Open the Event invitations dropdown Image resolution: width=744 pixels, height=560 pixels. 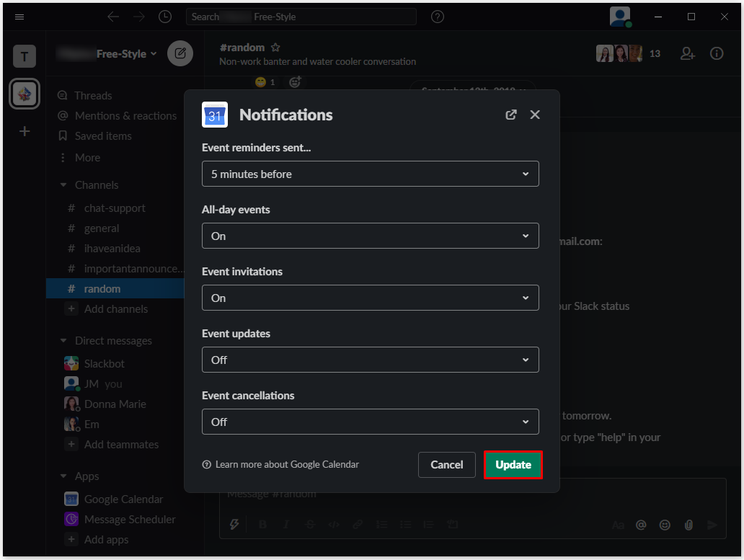(x=370, y=298)
